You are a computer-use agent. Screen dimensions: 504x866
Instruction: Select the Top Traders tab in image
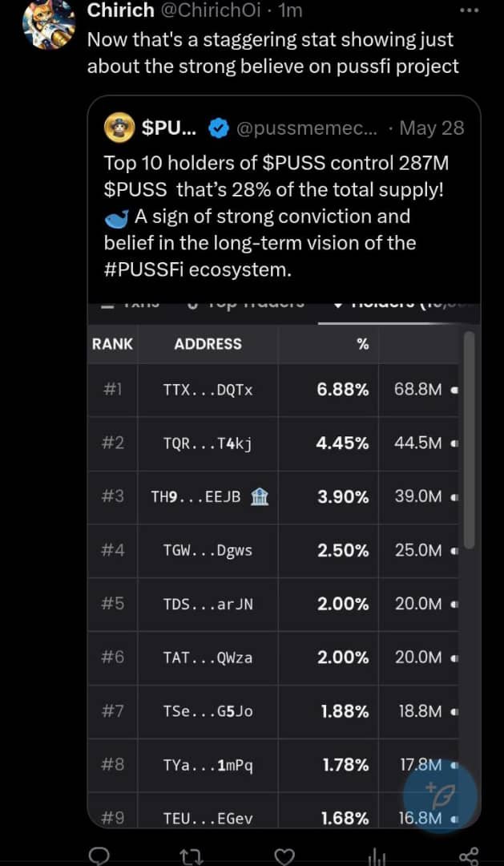(246, 303)
